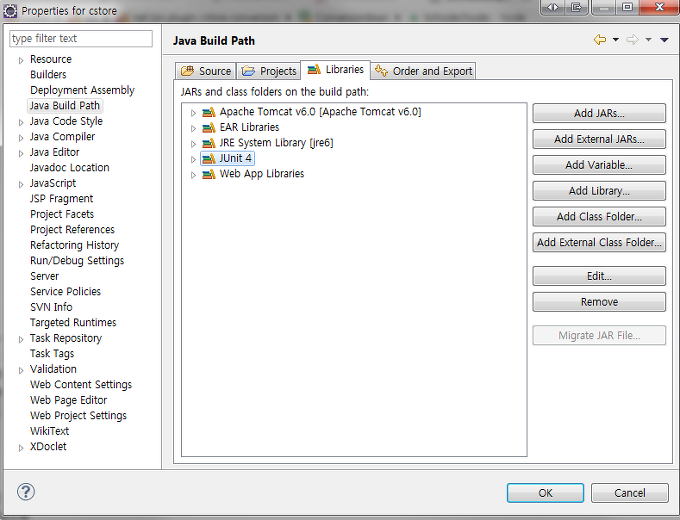Screen dimensions: 680x520
Task: Click the Add JARs... button
Action: [599, 113]
